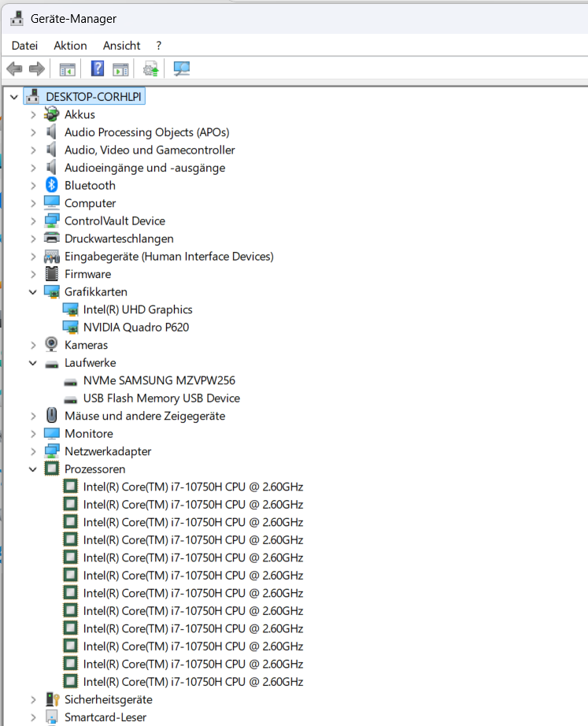Click the Forward arrow toolbar icon
588x726 pixels.
[x=37, y=69]
